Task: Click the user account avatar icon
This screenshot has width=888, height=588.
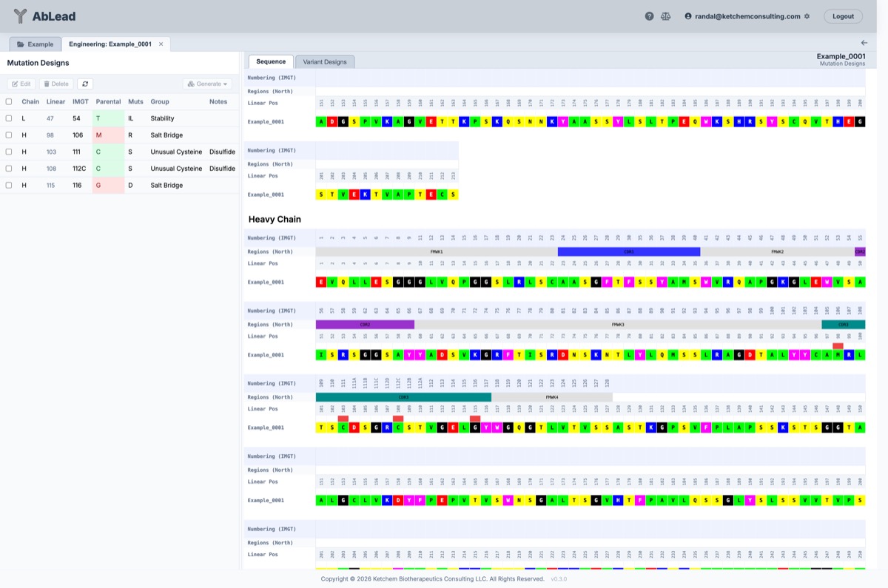Action: tap(688, 16)
